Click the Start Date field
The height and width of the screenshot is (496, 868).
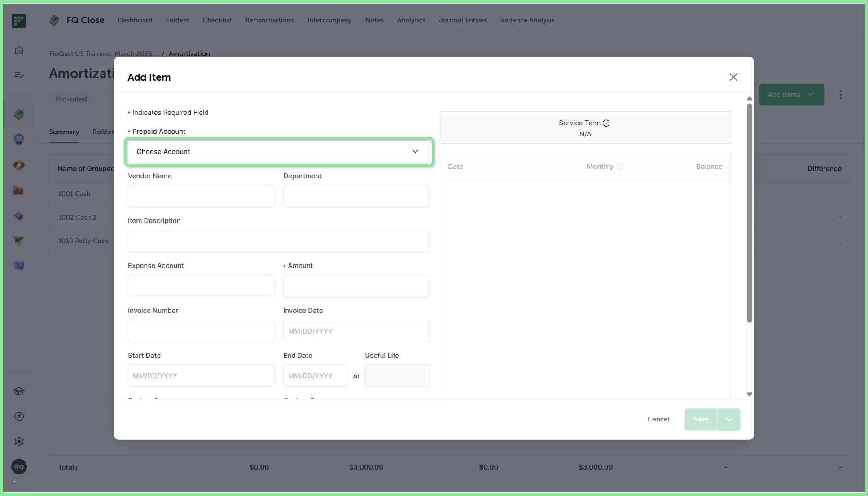tap(201, 376)
